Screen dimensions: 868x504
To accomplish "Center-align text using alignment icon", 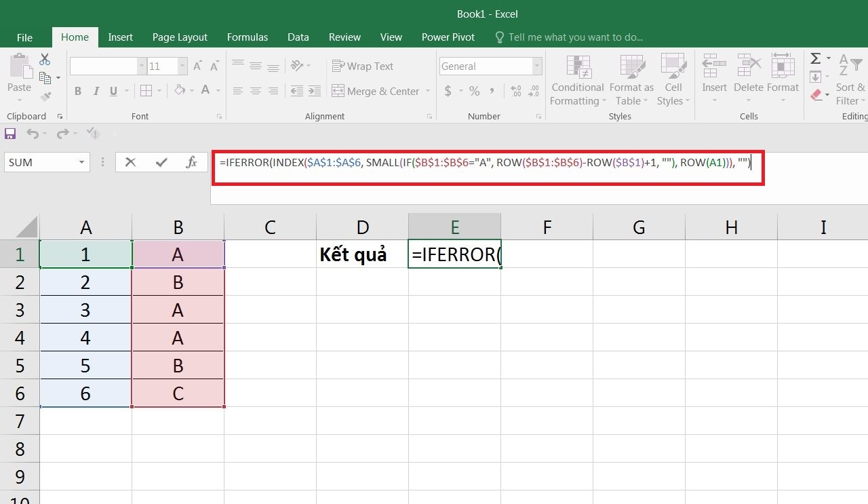I will pos(255,91).
